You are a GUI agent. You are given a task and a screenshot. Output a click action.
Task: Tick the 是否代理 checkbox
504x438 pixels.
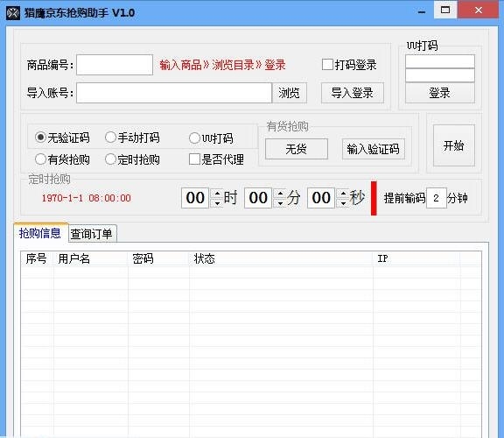coord(195,159)
